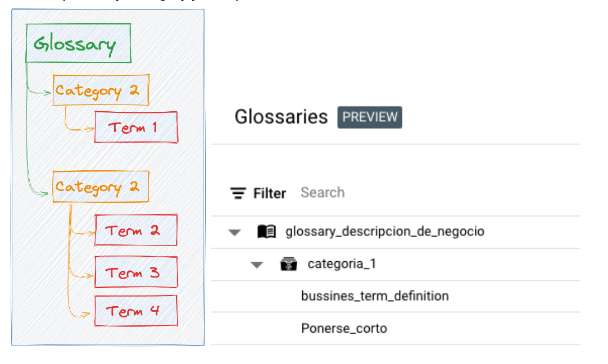Click the PREVIEW badge next to Glossaries
Screen dimensions: 608x364
tap(370, 117)
